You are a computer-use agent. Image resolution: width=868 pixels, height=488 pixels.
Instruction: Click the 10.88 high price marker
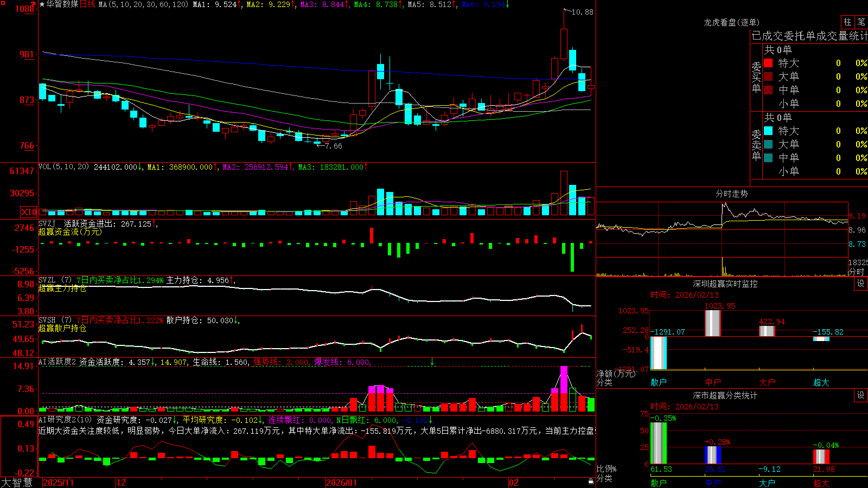pos(582,12)
